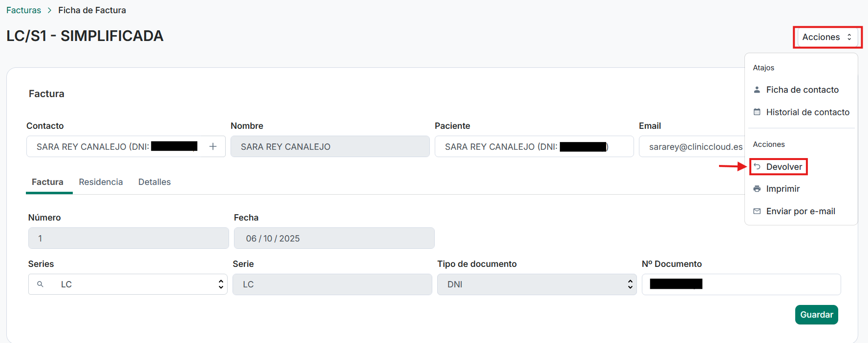Open the Detalles tab
The height and width of the screenshot is (343, 868).
[x=154, y=182]
